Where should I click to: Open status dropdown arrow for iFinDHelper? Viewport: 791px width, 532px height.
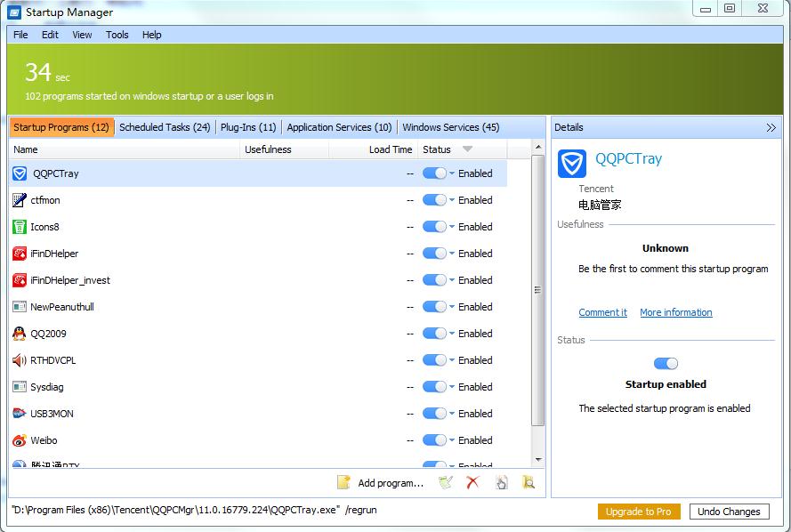coord(452,254)
